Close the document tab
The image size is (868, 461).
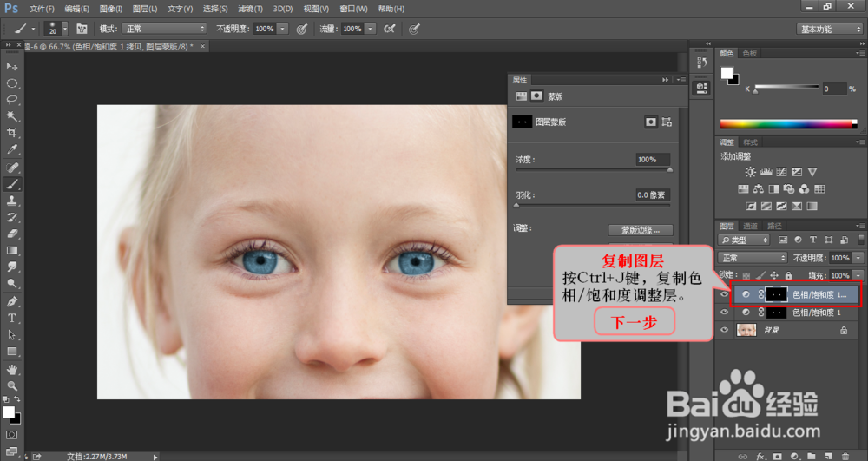point(202,47)
